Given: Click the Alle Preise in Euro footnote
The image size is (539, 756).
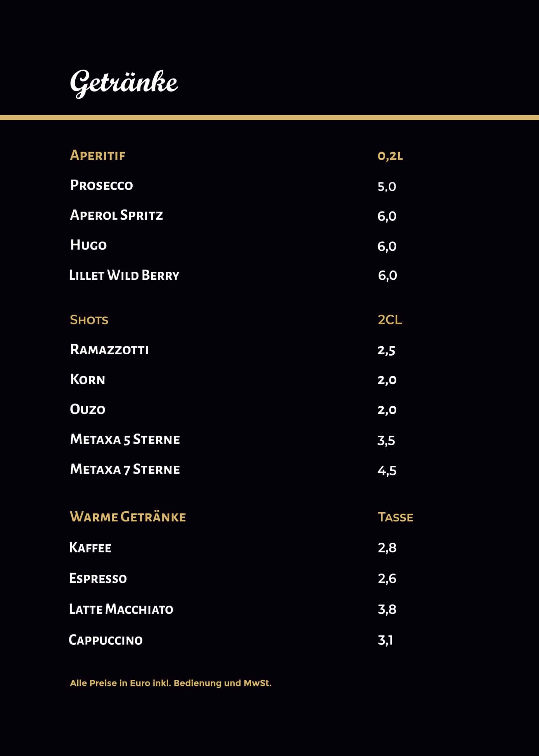Looking at the screenshot, I should pyautogui.click(x=171, y=683).
